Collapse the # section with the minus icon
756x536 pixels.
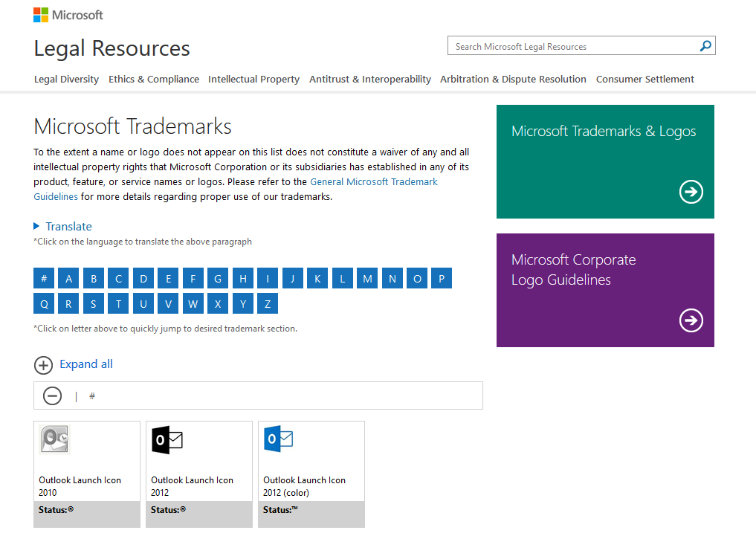click(52, 395)
